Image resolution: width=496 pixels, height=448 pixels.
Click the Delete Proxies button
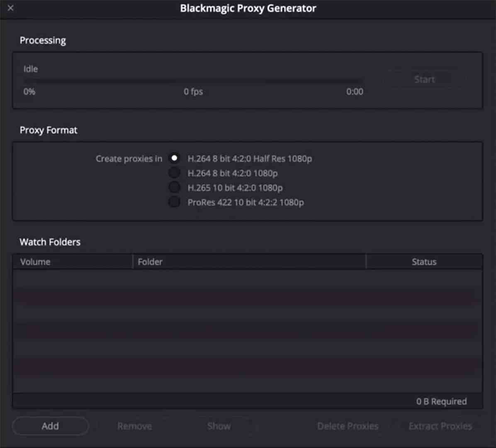348,426
